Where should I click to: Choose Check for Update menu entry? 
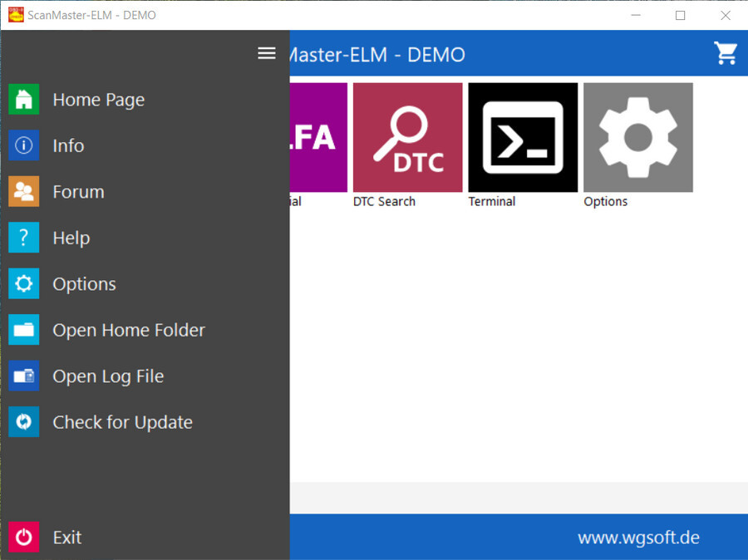point(123,423)
